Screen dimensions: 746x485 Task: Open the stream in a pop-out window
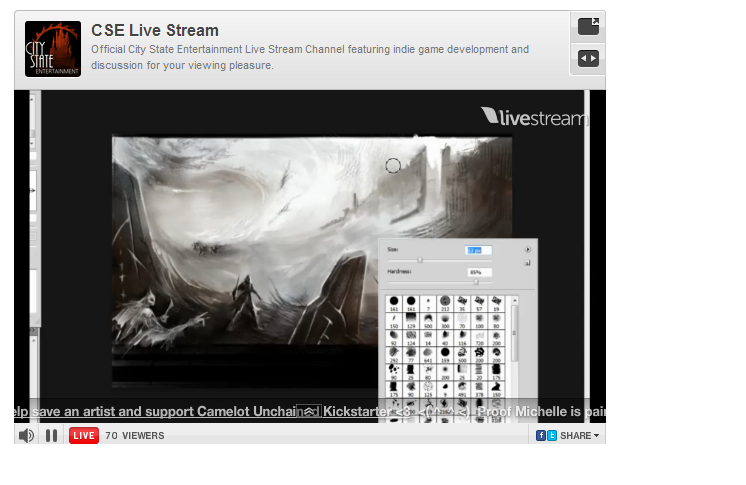tap(588, 27)
